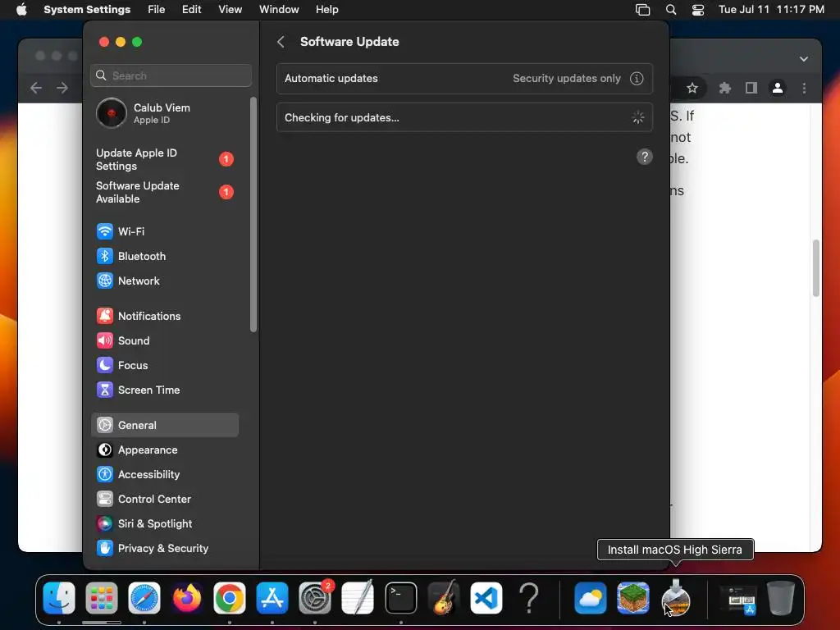Toggle side panel in Chrome window
Viewport: 840px width, 630px height.
[751, 88]
